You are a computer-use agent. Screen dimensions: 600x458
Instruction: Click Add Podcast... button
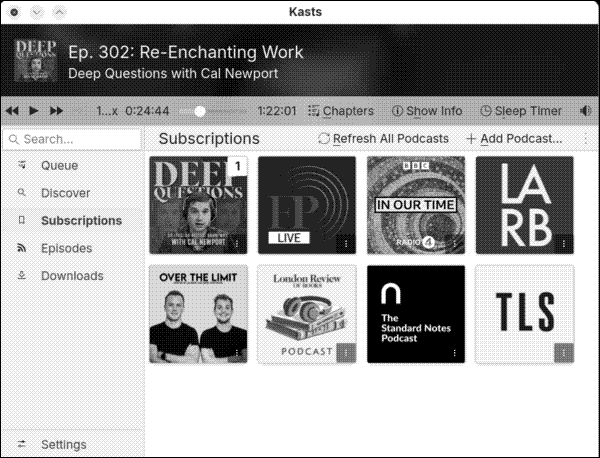click(515, 139)
